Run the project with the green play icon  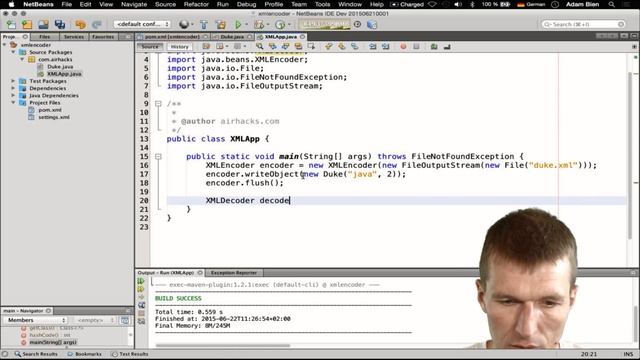tap(238, 24)
